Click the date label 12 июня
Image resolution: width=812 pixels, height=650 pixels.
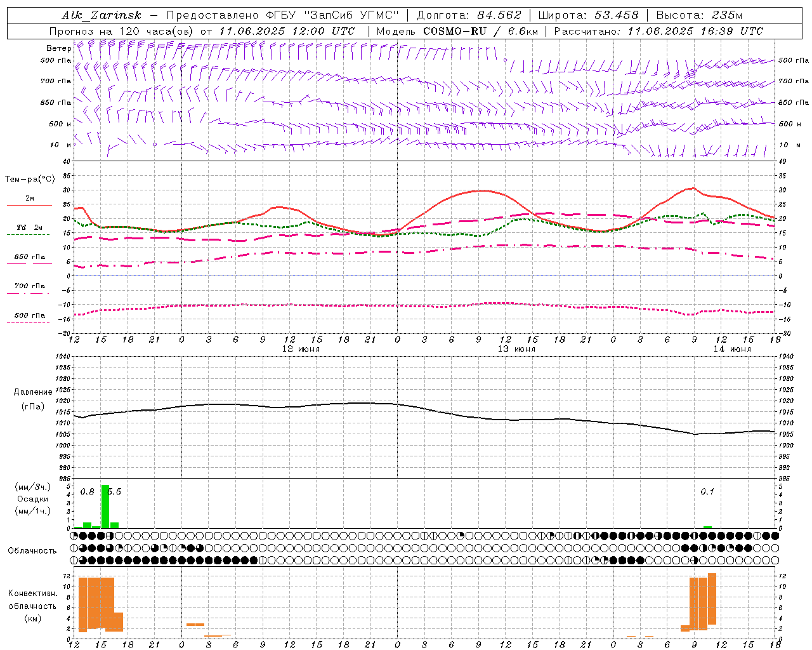click(x=301, y=349)
